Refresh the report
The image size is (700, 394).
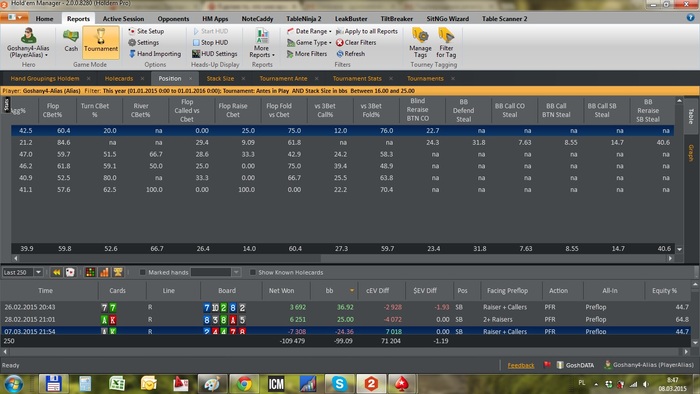point(350,54)
